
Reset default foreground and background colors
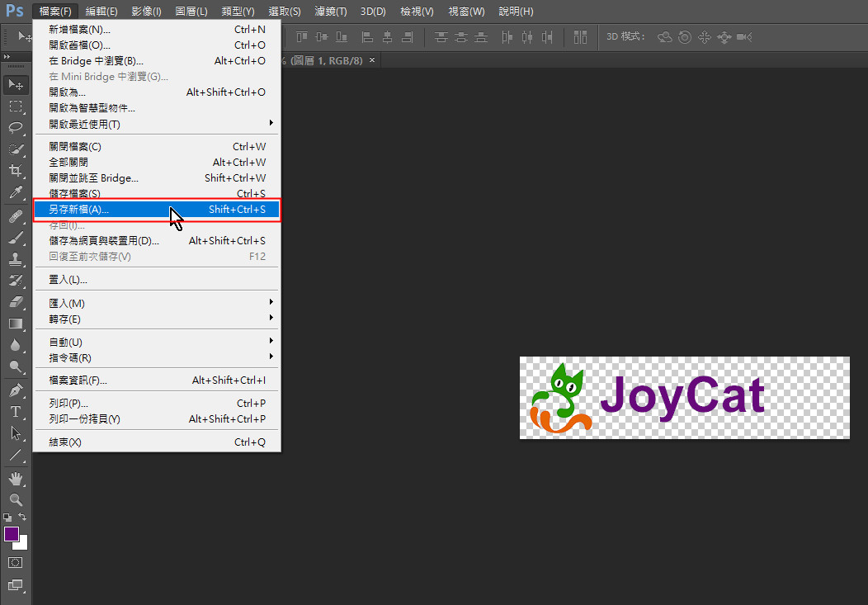[x=7, y=518]
